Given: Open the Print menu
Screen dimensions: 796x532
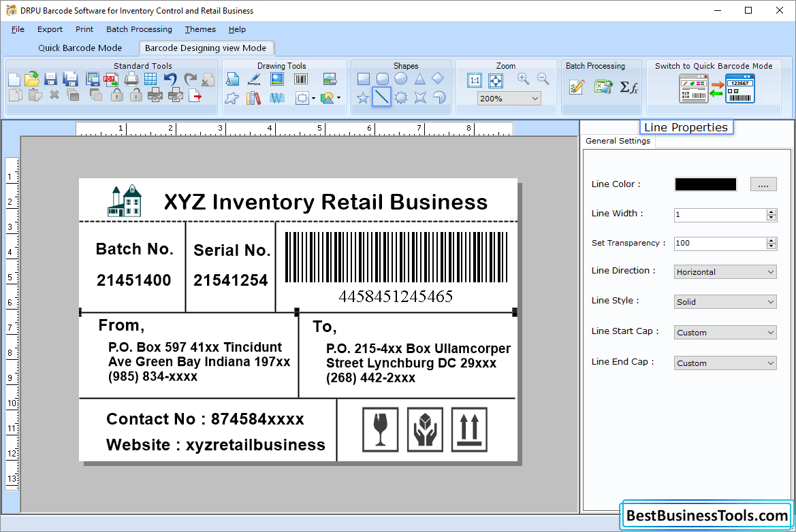Looking at the screenshot, I should pos(84,29).
